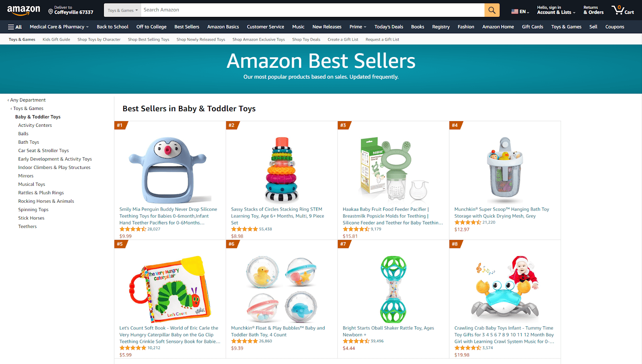The width and height of the screenshot is (642, 364).
Task: Expand the Prime menu in navigation bar
Action: (x=358, y=27)
